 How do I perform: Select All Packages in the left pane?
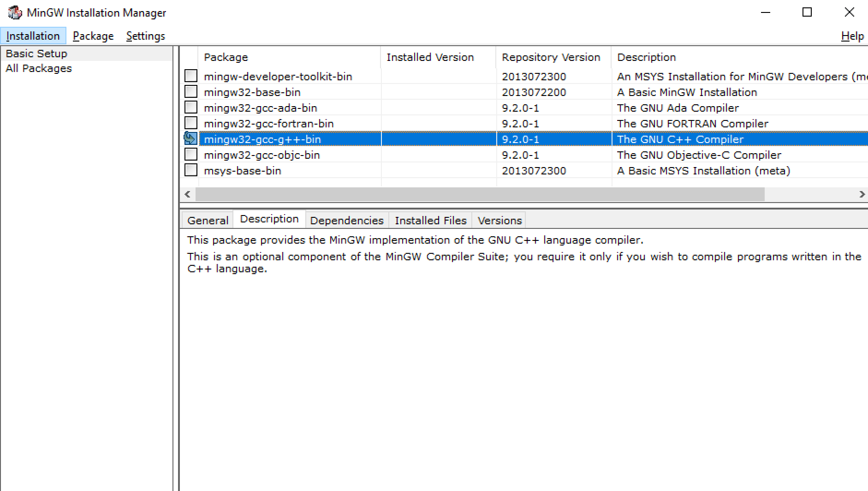coord(39,68)
